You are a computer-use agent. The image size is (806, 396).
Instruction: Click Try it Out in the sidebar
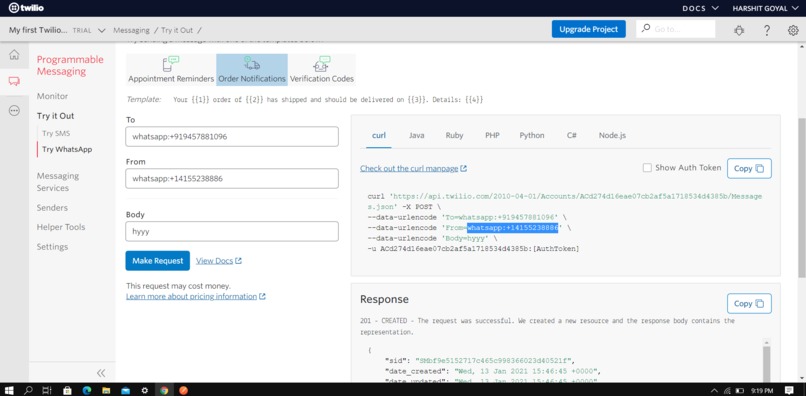click(56, 116)
